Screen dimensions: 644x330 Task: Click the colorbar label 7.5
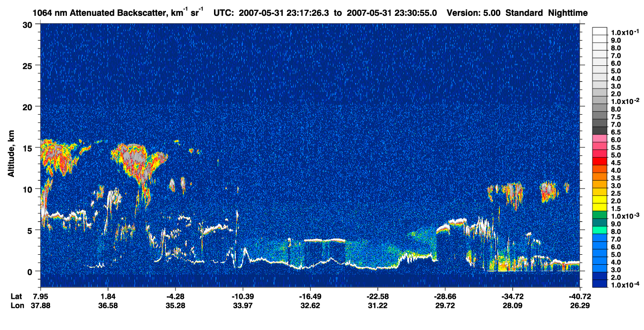pos(616,117)
